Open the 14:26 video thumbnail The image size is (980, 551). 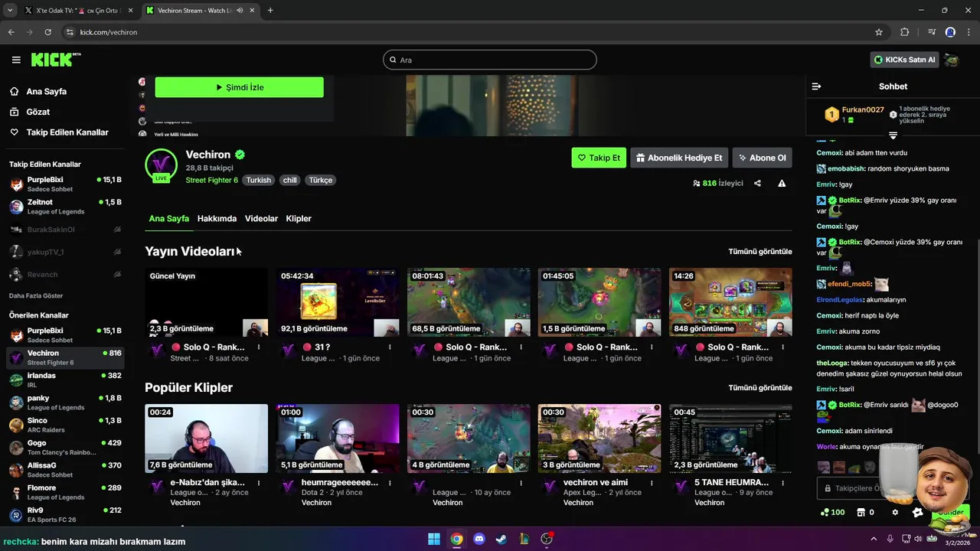pyautogui.click(x=730, y=302)
